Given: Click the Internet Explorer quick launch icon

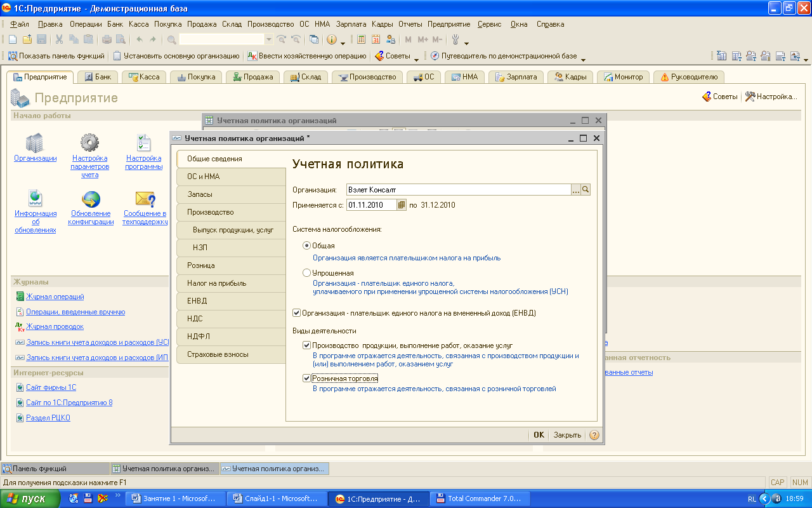Looking at the screenshot, I should 74,498.
